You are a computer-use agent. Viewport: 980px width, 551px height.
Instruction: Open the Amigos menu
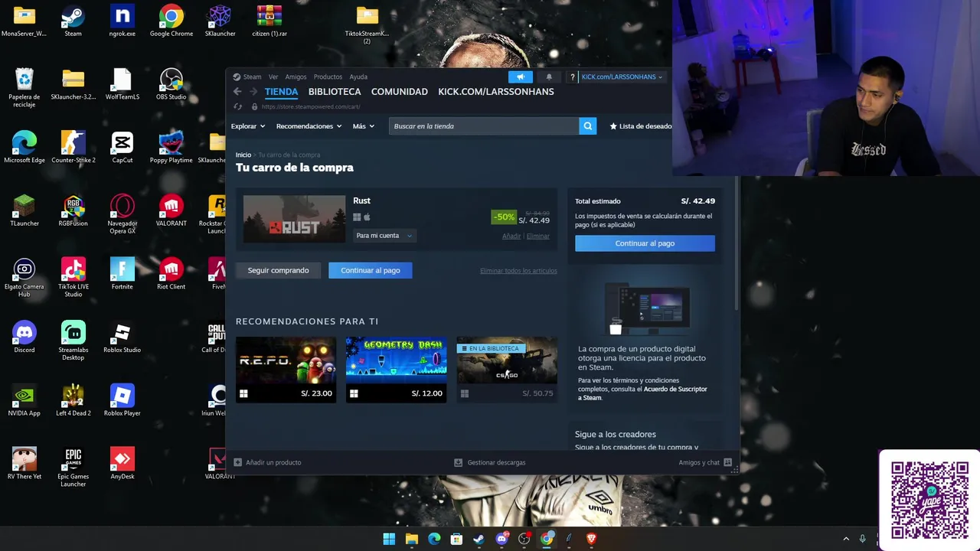[x=296, y=77]
